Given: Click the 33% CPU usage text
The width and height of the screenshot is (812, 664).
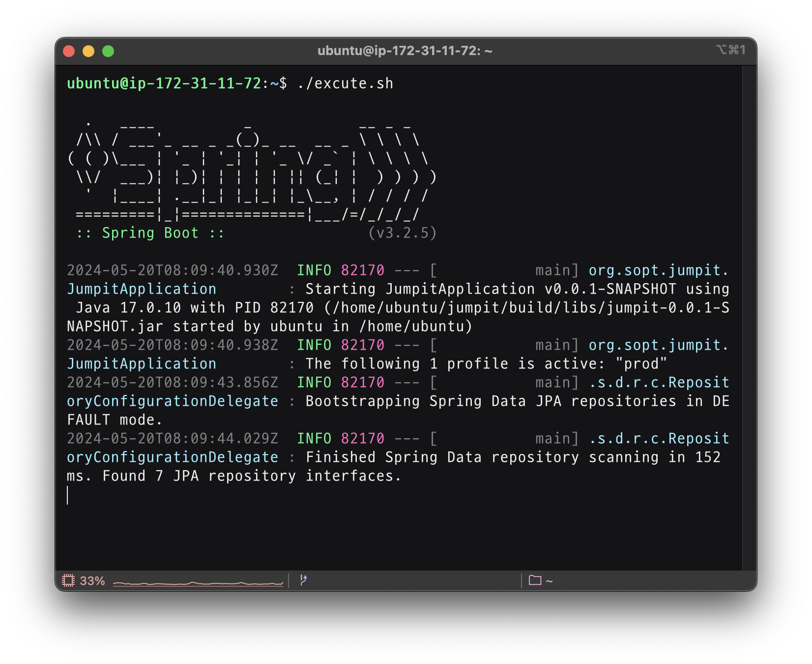Looking at the screenshot, I should pos(92,581).
